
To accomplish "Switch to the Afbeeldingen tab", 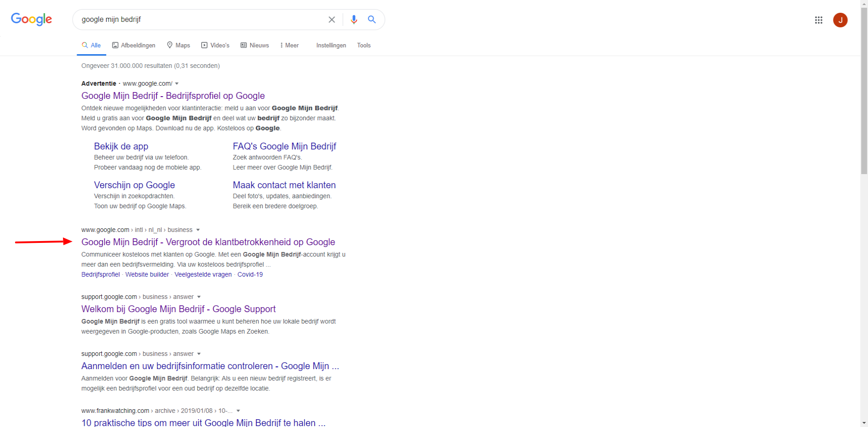I will click(134, 45).
